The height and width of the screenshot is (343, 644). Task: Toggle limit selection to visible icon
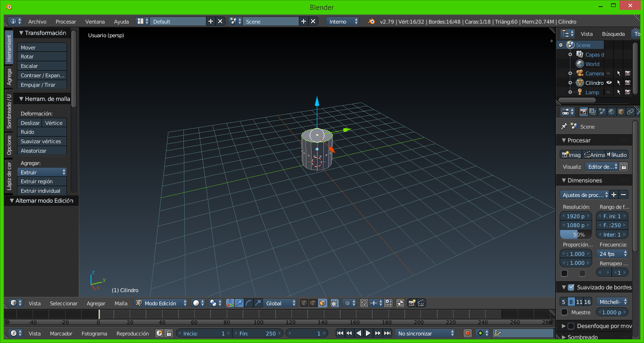click(335, 303)
